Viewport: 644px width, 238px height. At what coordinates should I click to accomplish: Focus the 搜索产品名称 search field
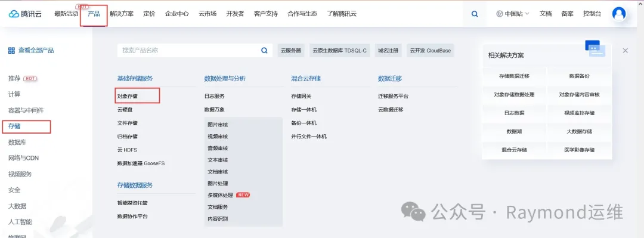[194, 51]
